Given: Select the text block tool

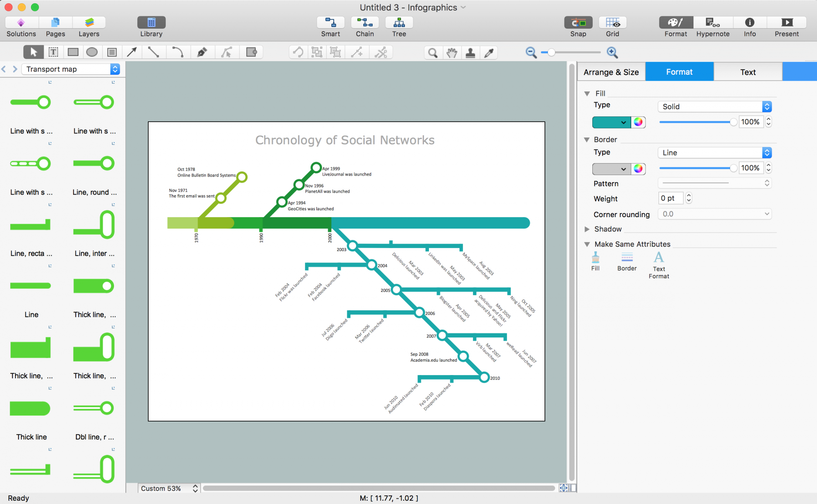Looking at the screenshot, I should (112, 52).
